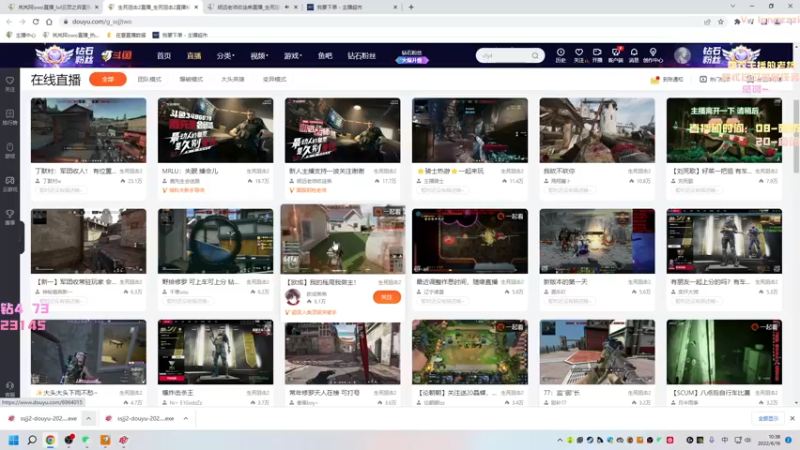Open Chrome tab search chevron
Image resolution: width=800 pixels, height=450 pixels.
click(x=733, y=7)
